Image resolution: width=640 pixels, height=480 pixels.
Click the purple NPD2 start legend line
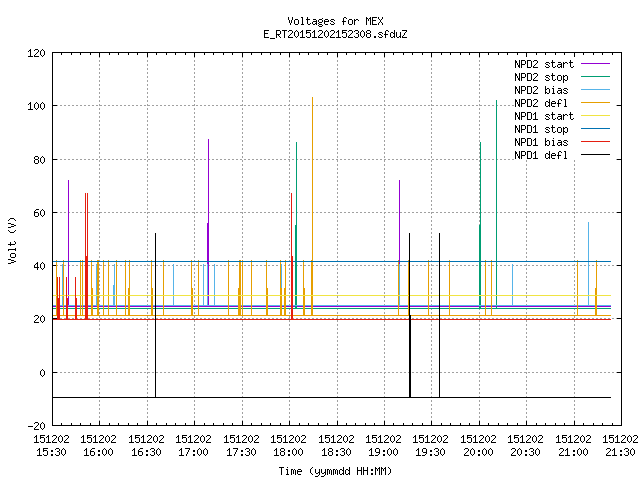[x=595, y=64]
